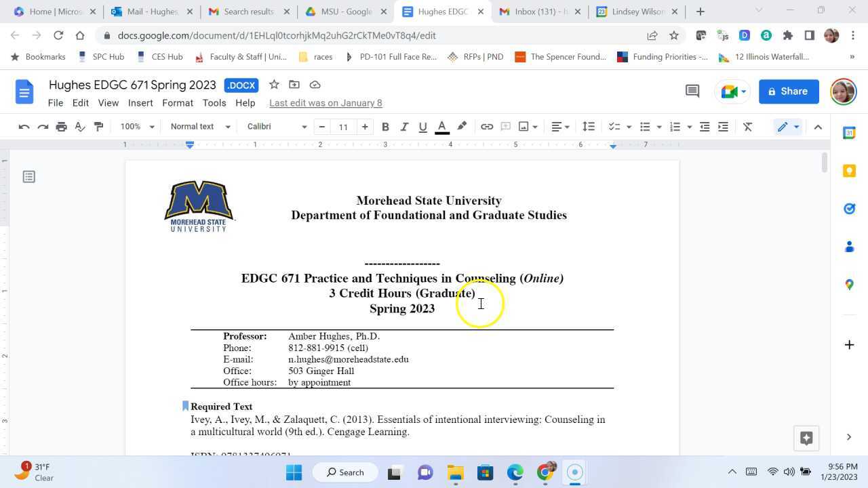Show document outline icon
This screenshot has height=488, width=868.
point(28,177)
